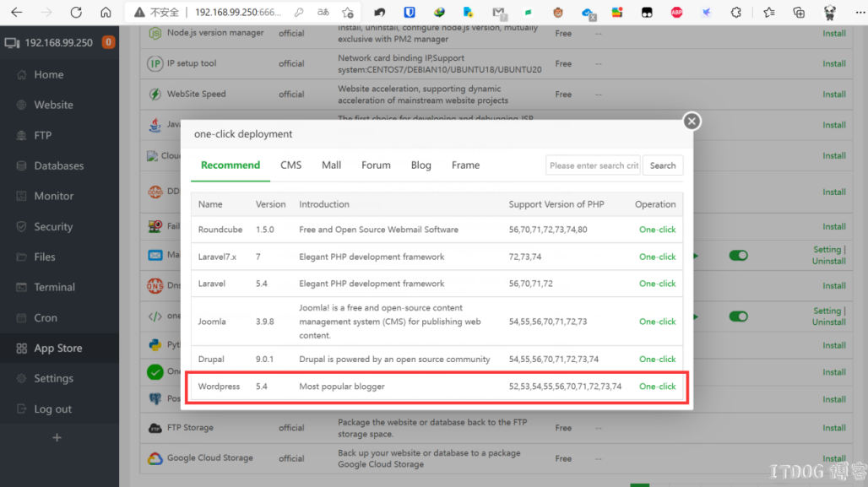The width and height of the screenshot is (868, 487).
Task: Switch to the CMS tab
Action: (x=290, y=165)
